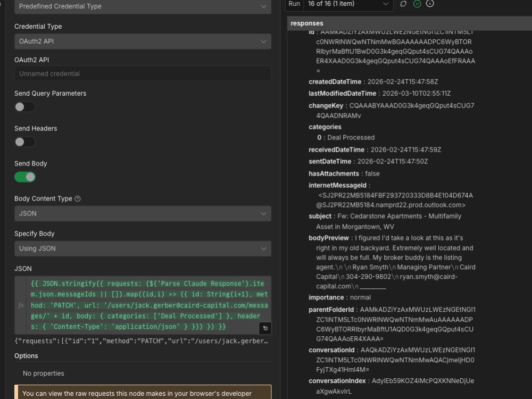
Task: Click the internetMessageId key
Action: [x=337, y=186]
